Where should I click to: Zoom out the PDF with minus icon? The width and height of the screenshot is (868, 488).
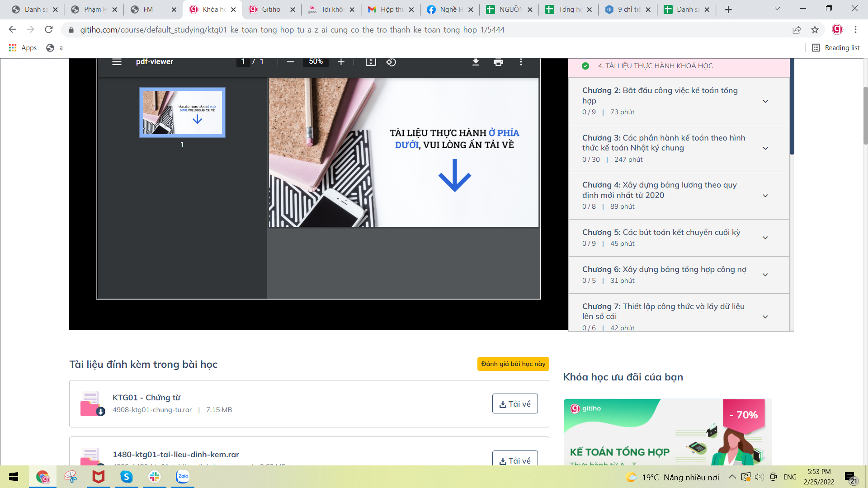tap(290, 62)
